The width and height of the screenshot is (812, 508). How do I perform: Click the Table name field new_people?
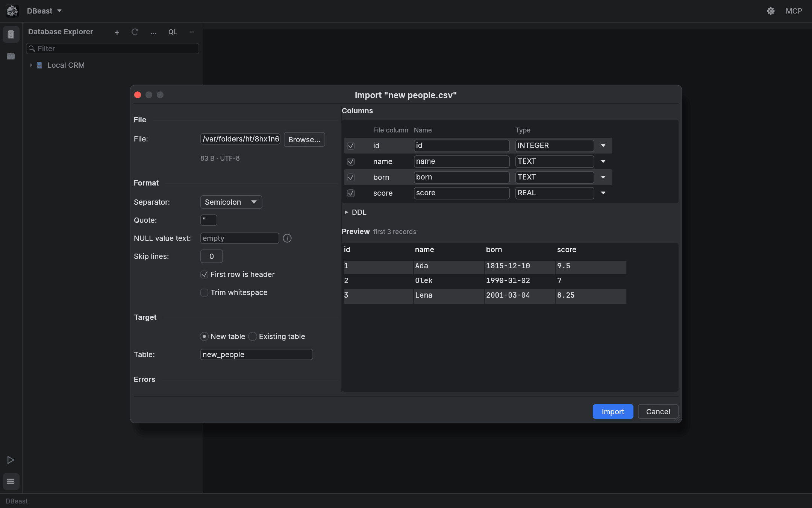tap(256, 354)
